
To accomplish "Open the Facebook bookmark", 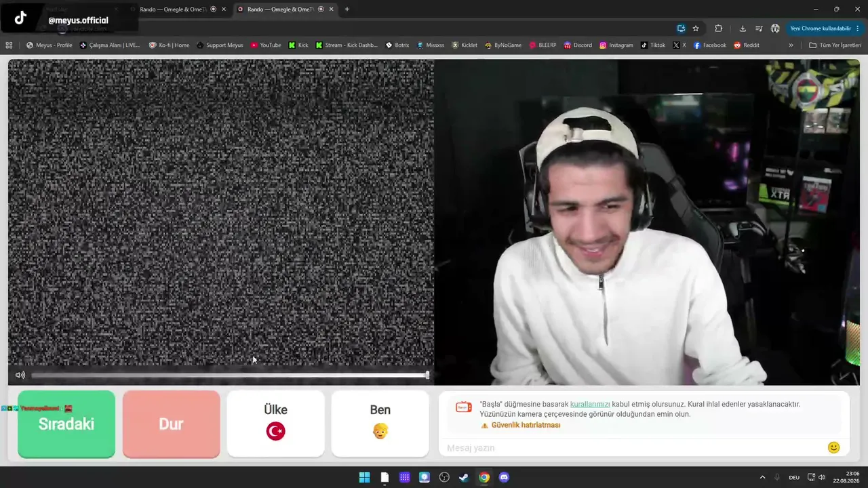I will click(709, 45).
